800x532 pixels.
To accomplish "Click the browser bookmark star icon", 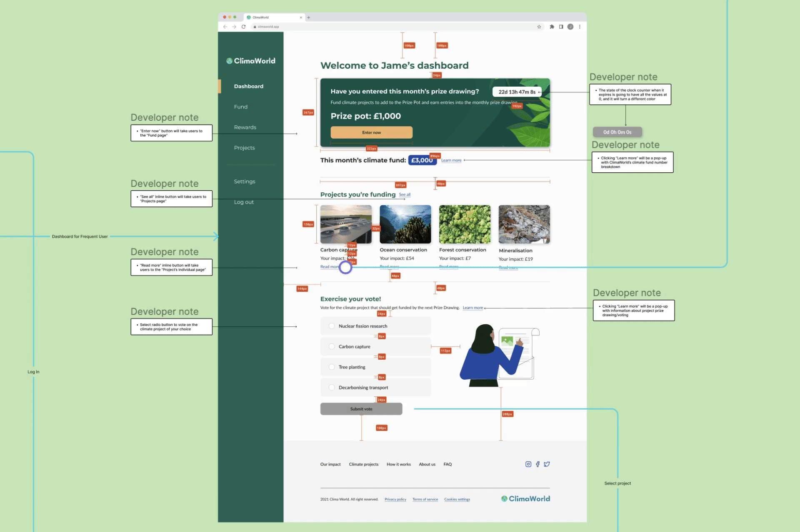I will 539,27.
